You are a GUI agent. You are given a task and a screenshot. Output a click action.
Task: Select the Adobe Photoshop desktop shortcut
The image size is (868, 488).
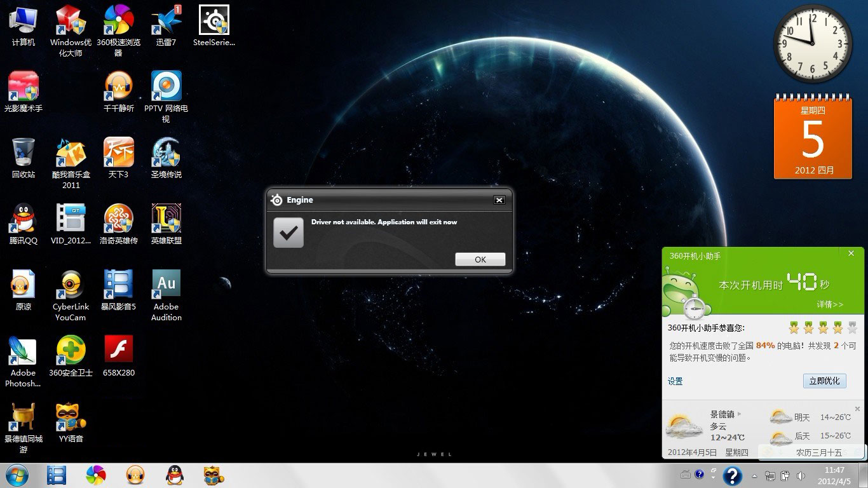pyautogui.click(x=24, y=362)
